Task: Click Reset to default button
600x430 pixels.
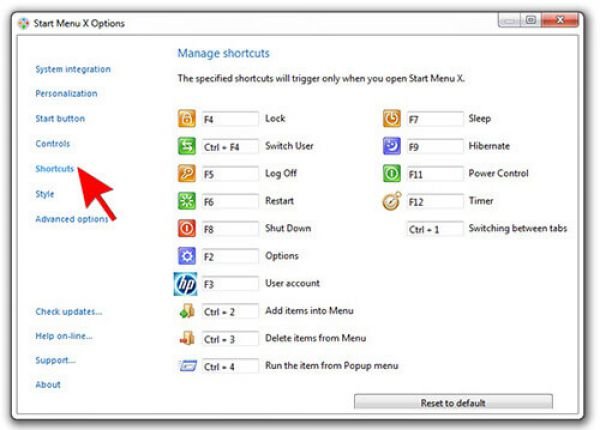Action: coord(453,402)
